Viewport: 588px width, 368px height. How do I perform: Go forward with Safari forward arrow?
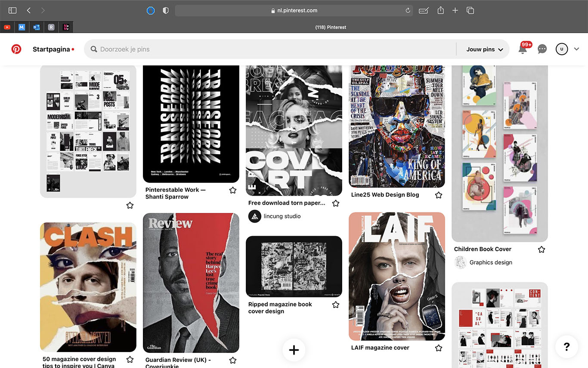pos(43,10)
